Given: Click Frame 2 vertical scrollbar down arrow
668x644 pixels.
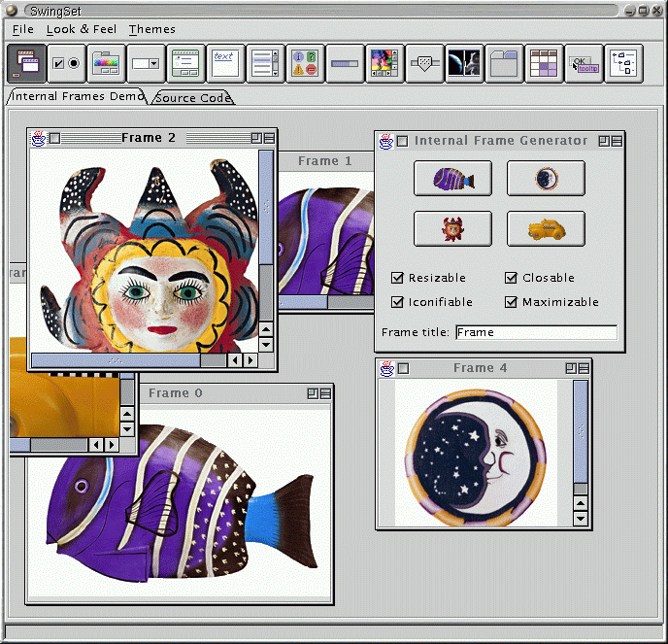Looking at the screenshot, I should (266, 345).
